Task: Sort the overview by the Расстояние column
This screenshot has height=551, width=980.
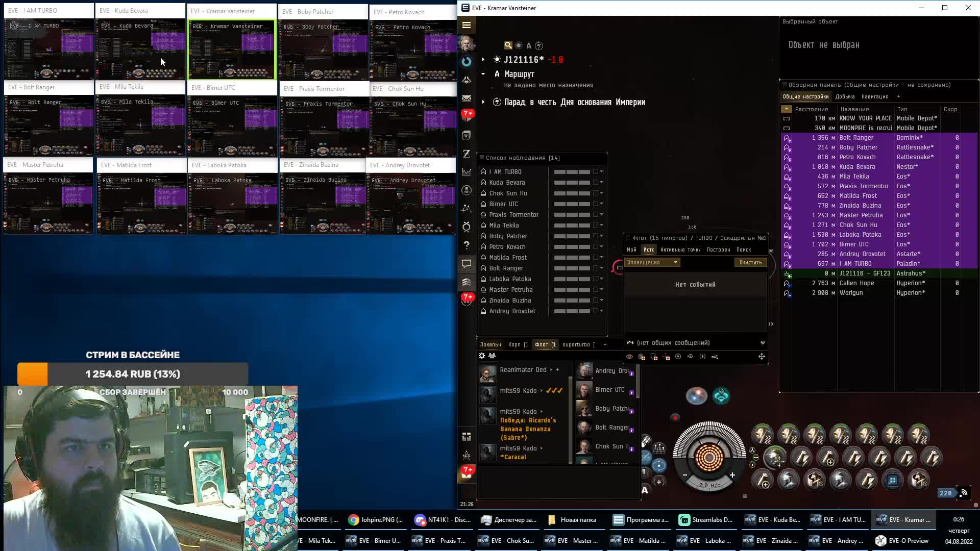Action: click(x=811, y=109)
